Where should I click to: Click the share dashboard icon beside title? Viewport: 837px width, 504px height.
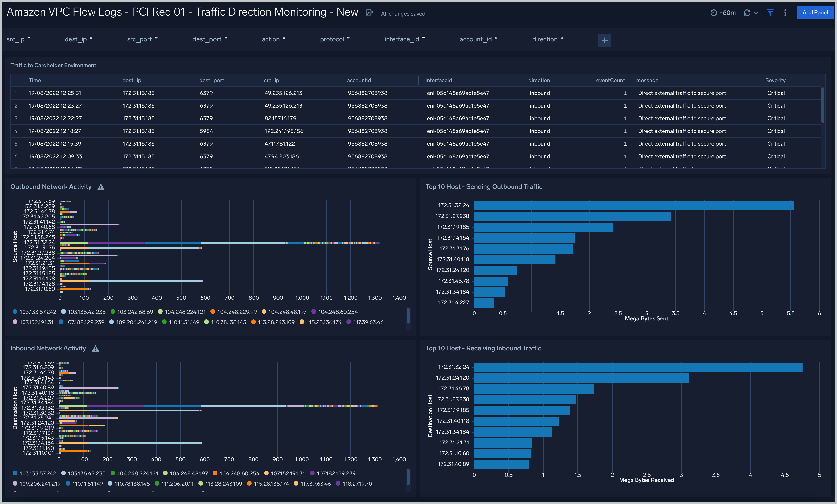(x=370, y=13)
